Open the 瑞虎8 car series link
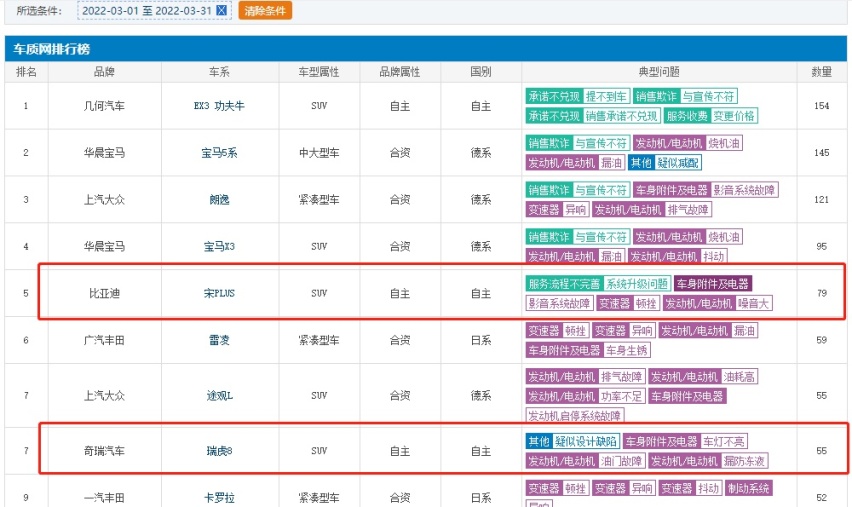The width and height of the screenshot is (852, 507). tap(219, 450)
